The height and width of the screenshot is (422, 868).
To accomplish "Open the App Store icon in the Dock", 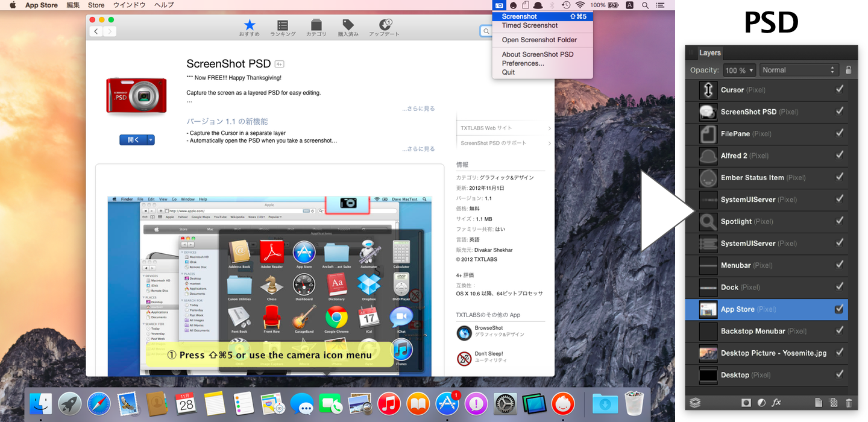I will pyautogui.click(x=447, y=403).
